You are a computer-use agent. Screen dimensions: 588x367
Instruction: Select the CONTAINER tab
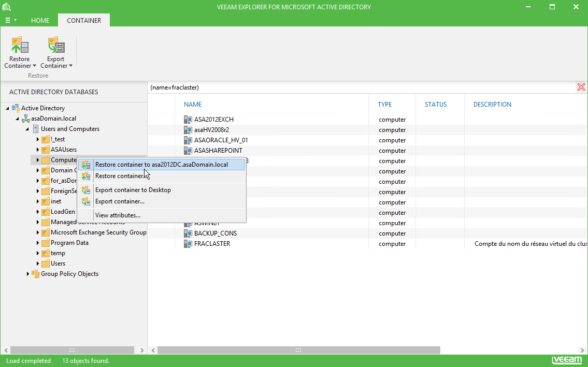coord(84,20)
